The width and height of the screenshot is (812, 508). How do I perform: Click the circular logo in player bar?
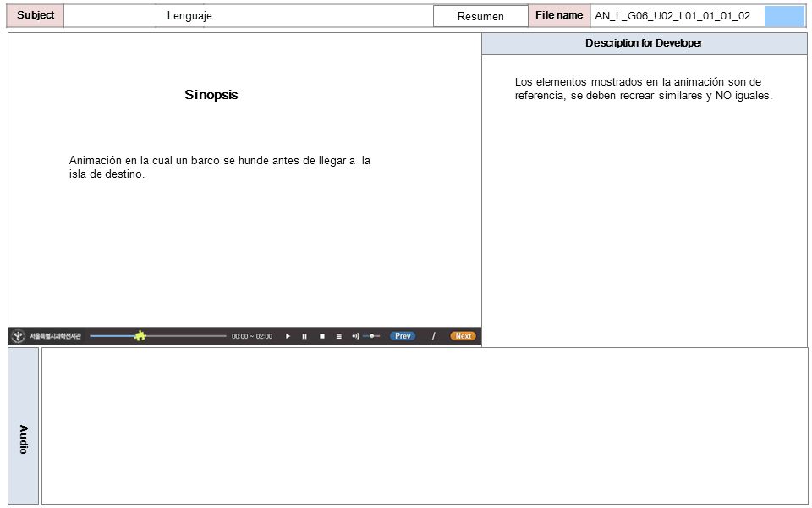point(18,336)
